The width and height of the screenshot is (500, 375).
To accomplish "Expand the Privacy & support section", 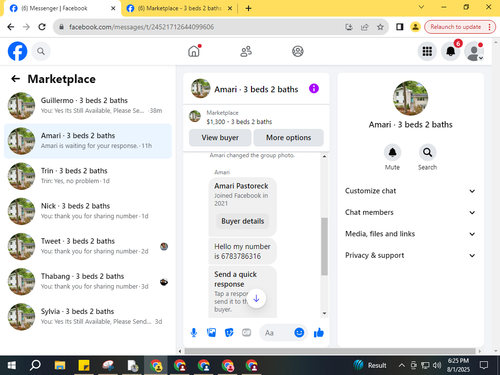I will [410, 255].
